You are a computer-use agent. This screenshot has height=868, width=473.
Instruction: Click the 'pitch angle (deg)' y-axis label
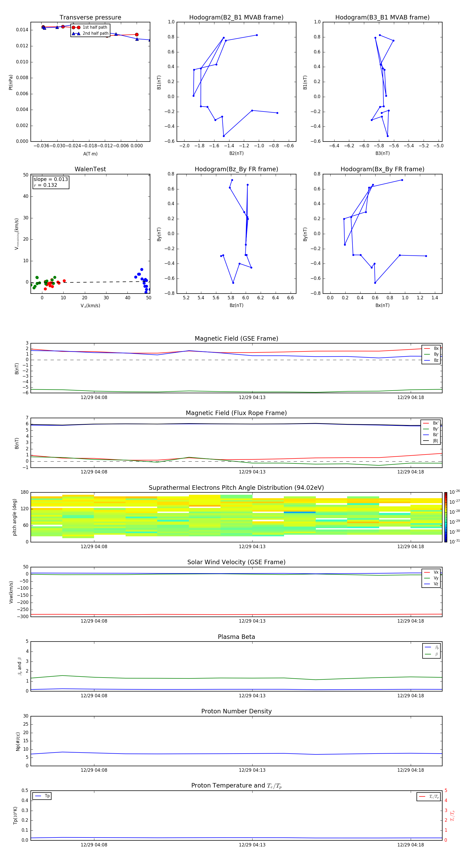(14, 517)
